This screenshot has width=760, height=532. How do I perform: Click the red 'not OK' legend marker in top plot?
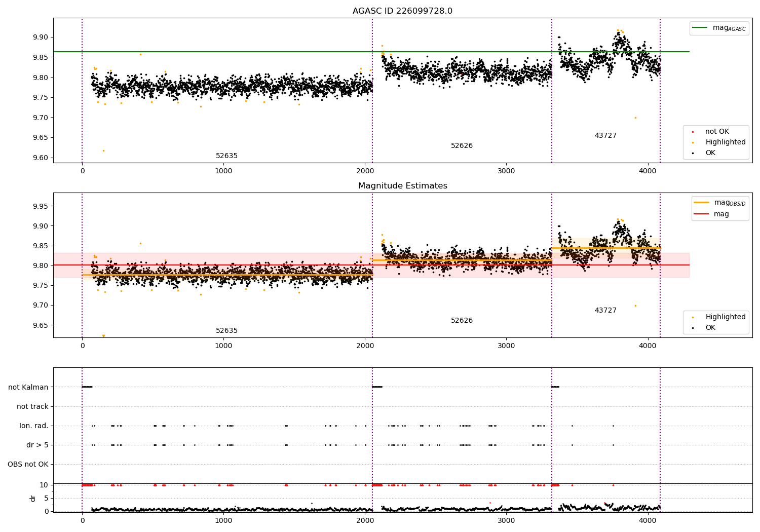click(693, 132)
